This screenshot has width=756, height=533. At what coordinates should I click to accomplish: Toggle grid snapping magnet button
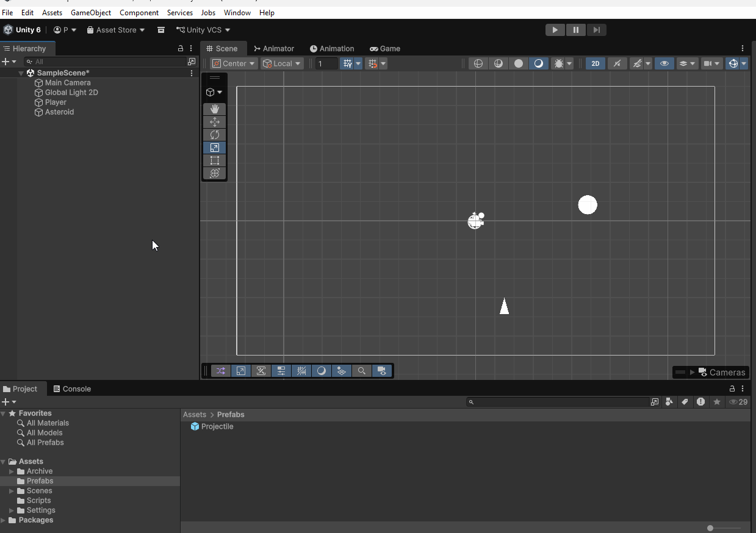pyautogui.click(x=372, y=63)
